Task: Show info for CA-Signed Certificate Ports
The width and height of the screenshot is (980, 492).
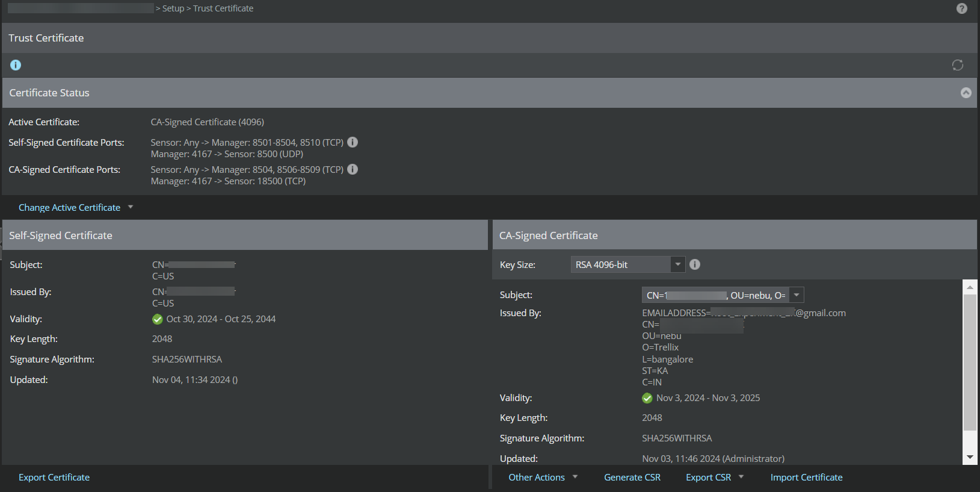Action: point(353,169)
